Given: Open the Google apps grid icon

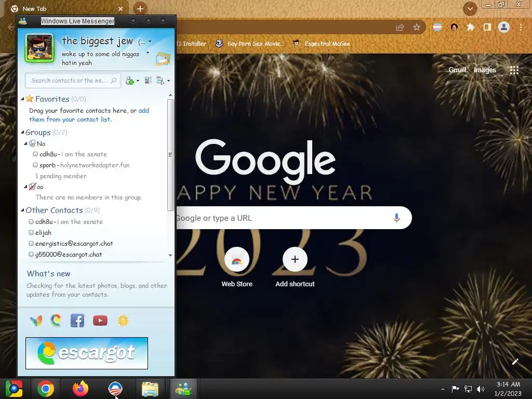Looking at the screenshot, I should point(514,70).
